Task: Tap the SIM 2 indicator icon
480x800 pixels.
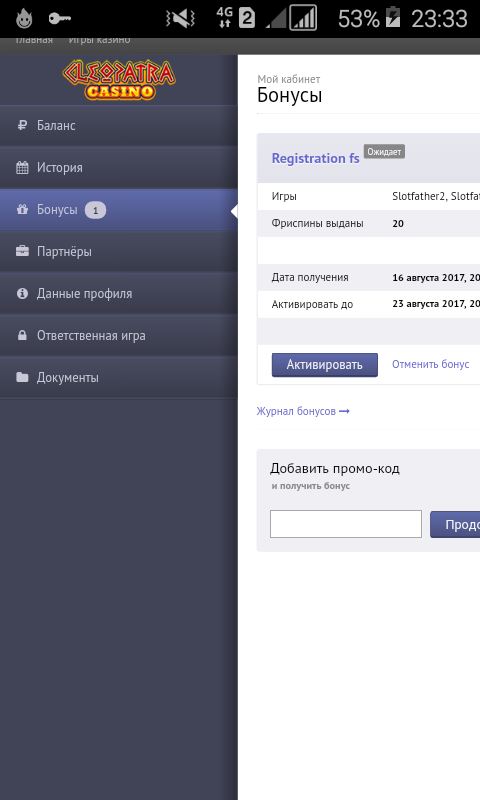Action: (247, 19)
